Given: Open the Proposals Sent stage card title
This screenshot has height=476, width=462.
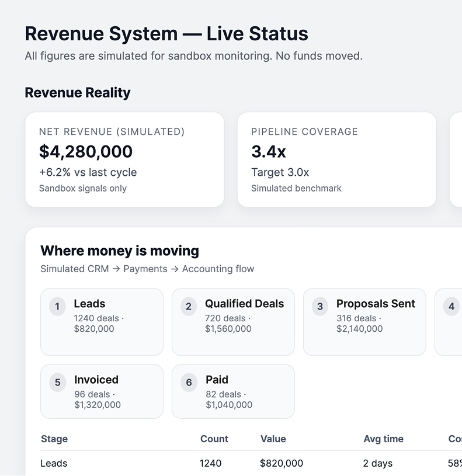Looking at the screenshot, I should (376, 304).
